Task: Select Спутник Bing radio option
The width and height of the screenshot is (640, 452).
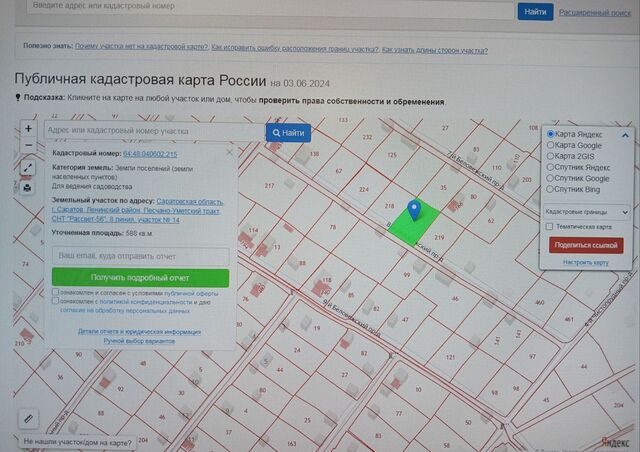Action: (550, 189)
